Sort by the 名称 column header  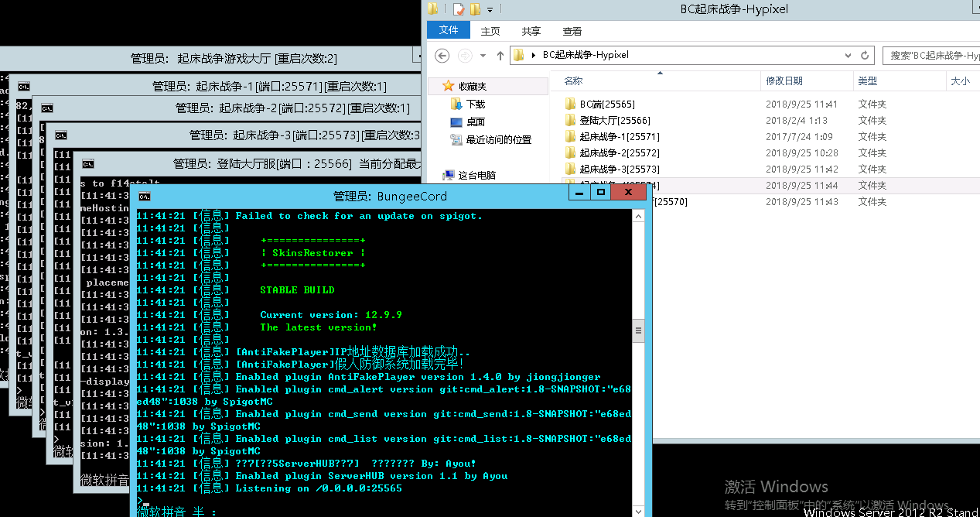point(573,80)
